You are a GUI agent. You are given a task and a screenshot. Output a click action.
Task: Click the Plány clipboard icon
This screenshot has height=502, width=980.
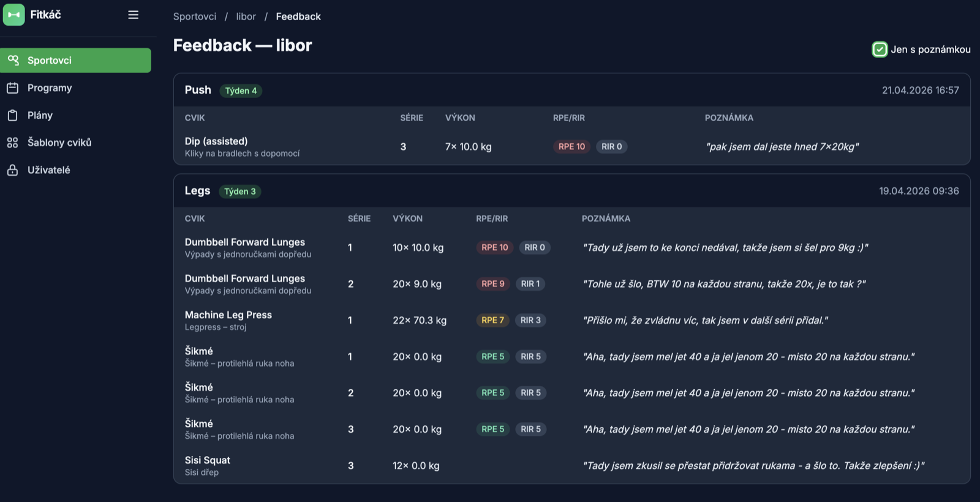[x=13, y=115]
